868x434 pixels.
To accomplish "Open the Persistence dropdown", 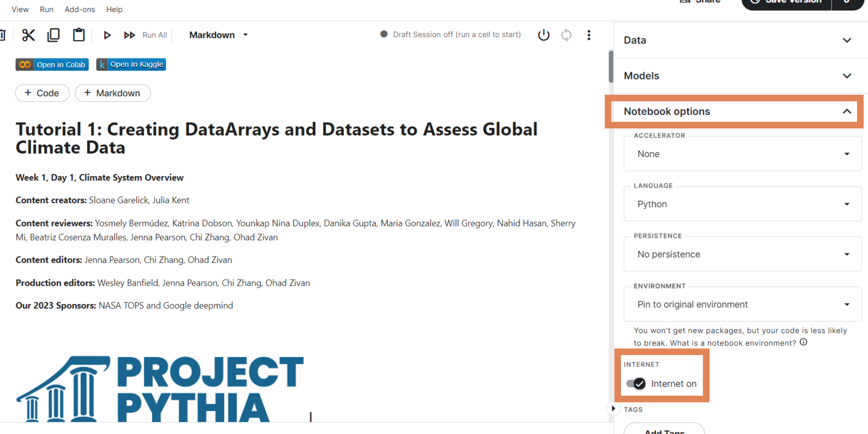I will click(742, 254).
